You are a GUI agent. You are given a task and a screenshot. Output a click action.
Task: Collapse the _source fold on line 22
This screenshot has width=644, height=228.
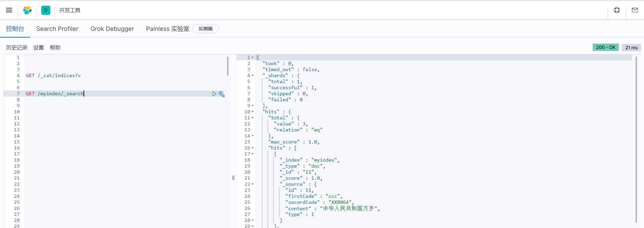[253, 184]
